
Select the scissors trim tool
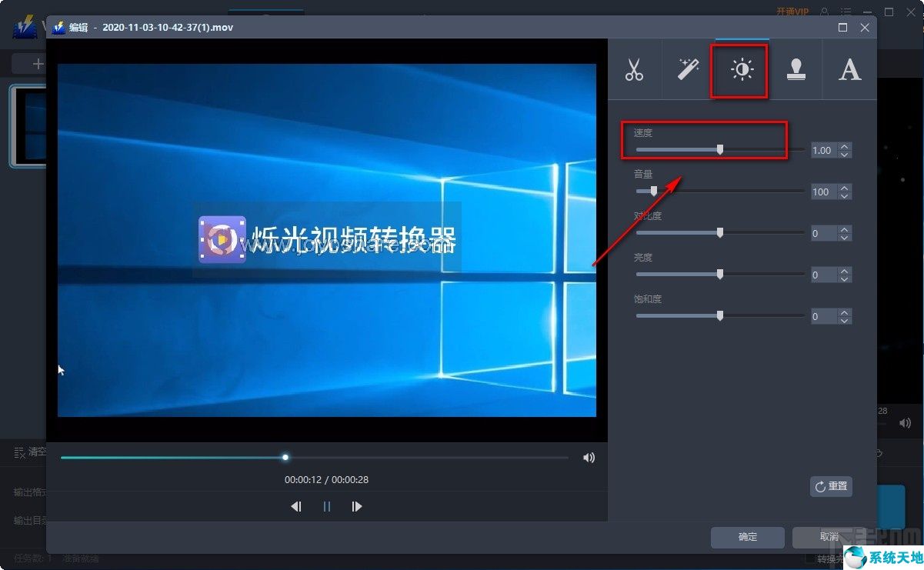pyautogui.click(x=635, y=70)
